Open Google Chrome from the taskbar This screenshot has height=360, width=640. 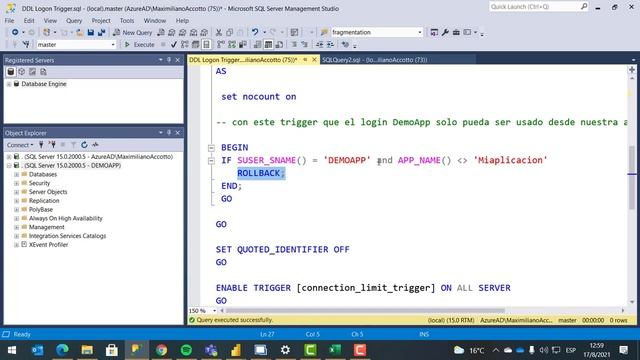(x=161, y=350)
